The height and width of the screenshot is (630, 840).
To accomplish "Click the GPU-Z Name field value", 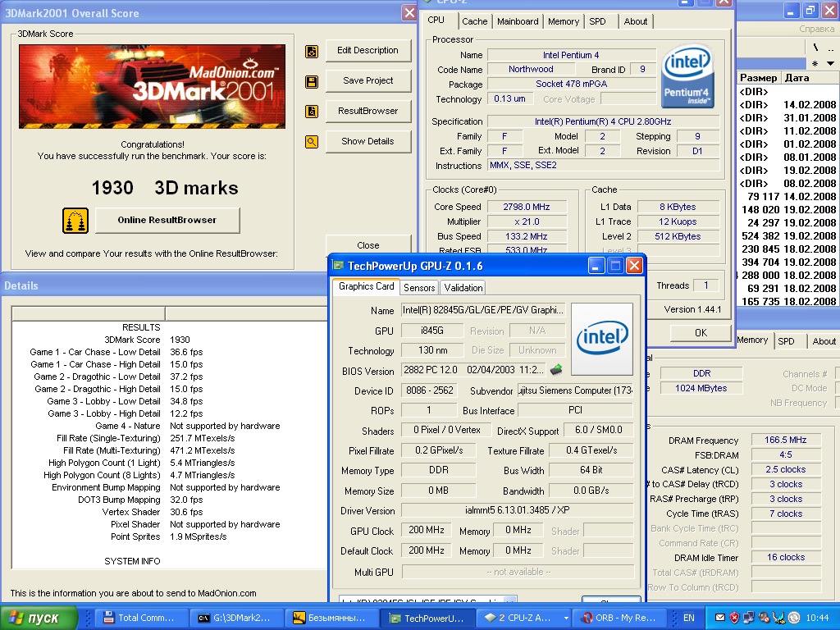I will pos(482,310).
